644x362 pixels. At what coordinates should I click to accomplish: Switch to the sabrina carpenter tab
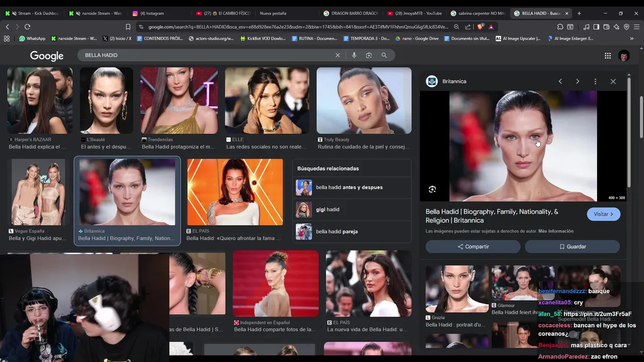click(477, 14)
